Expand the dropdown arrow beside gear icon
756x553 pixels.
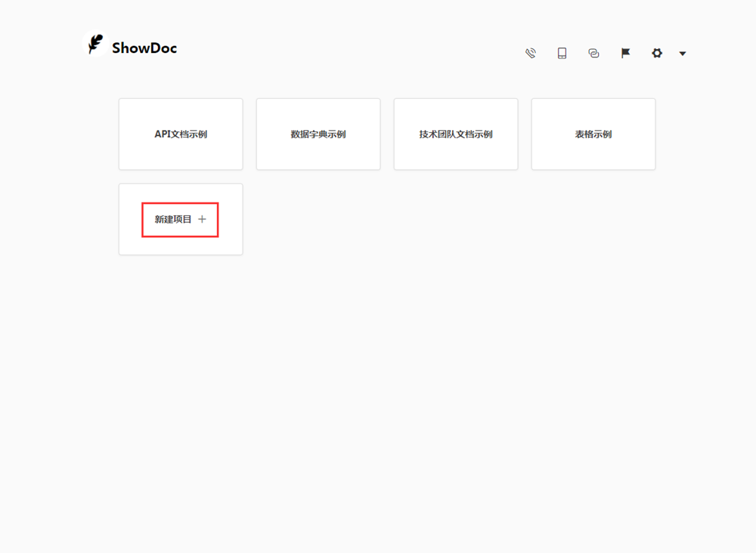click(682, 54)
